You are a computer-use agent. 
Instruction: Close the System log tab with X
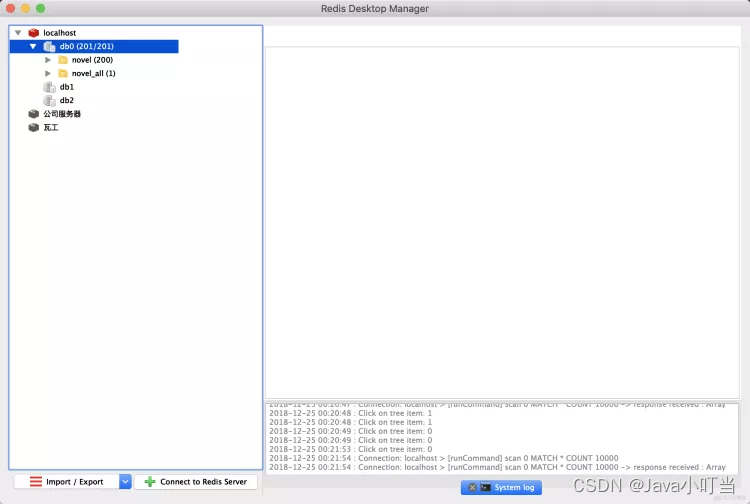pyautogui.click(x=472, y=487)
